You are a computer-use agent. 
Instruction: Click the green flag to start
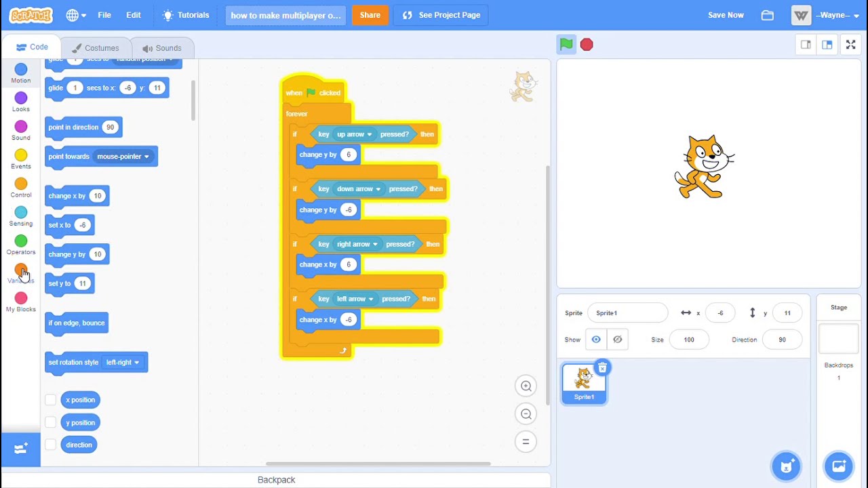pyautogui.click(x=566, y=45)
